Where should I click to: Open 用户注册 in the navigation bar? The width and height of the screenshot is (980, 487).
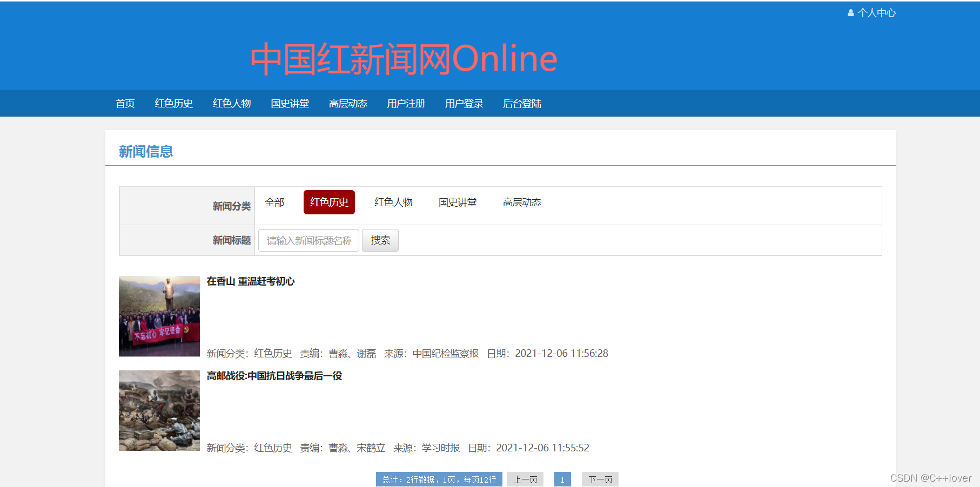pyautogui.click(x=406, y=103)
